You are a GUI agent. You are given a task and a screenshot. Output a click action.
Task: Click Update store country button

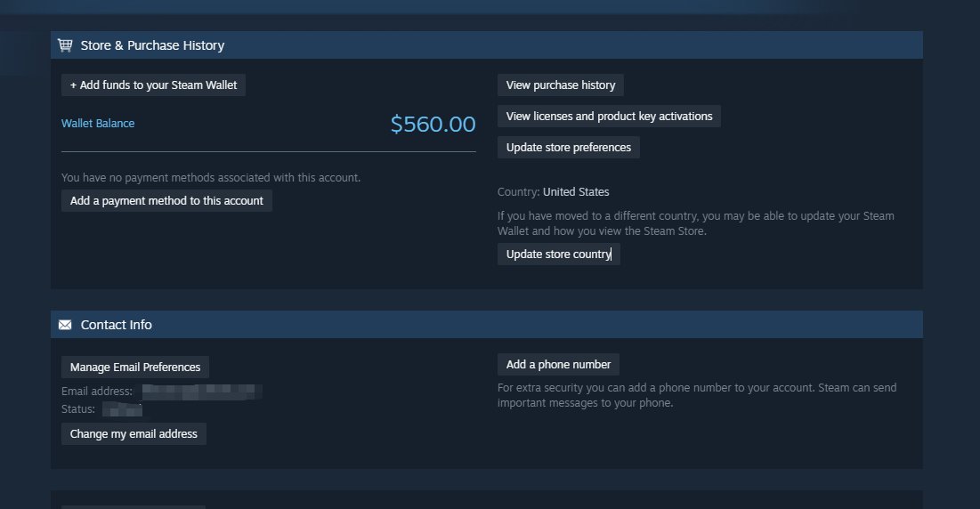[x=559, y=254]
